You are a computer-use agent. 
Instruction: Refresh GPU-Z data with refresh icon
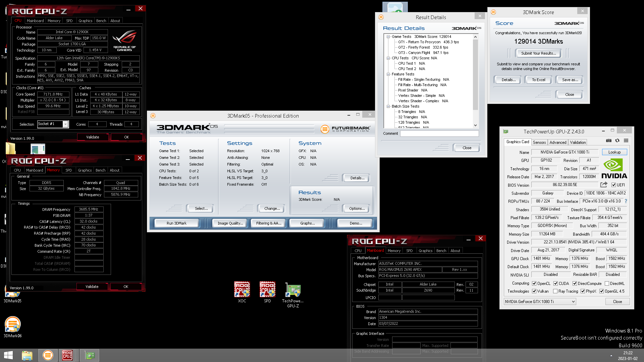617,141
